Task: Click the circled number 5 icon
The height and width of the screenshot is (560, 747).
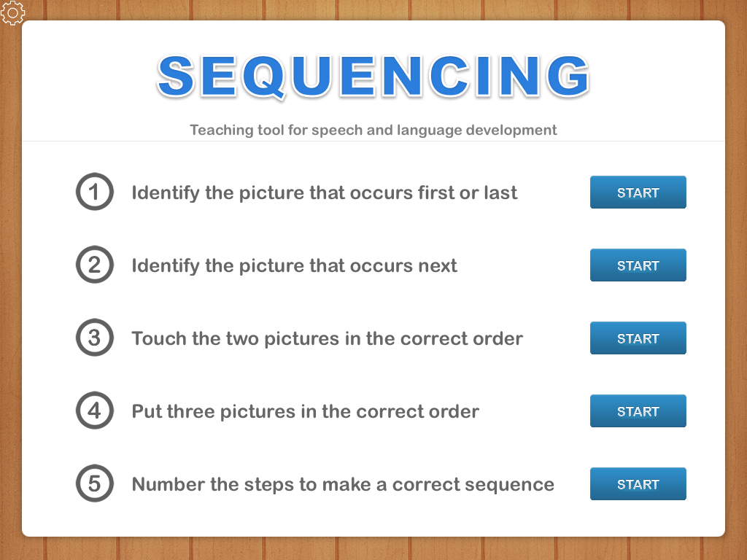Action: tap(95, 484)
